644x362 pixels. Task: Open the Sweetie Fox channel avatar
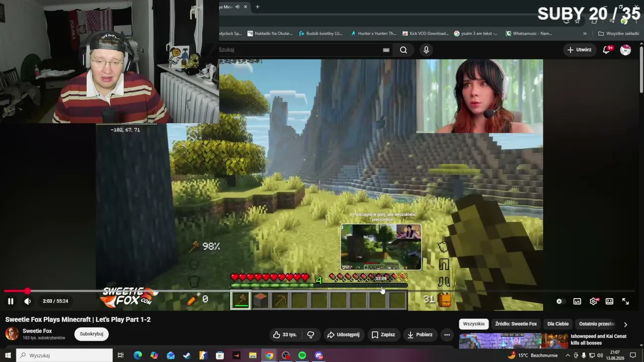12,334
